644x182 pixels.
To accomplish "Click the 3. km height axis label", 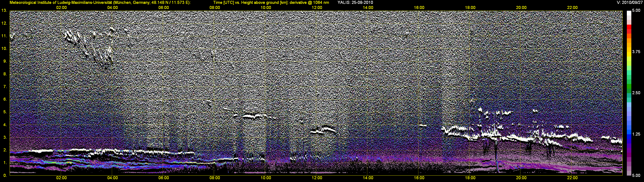I will (5, 137).
